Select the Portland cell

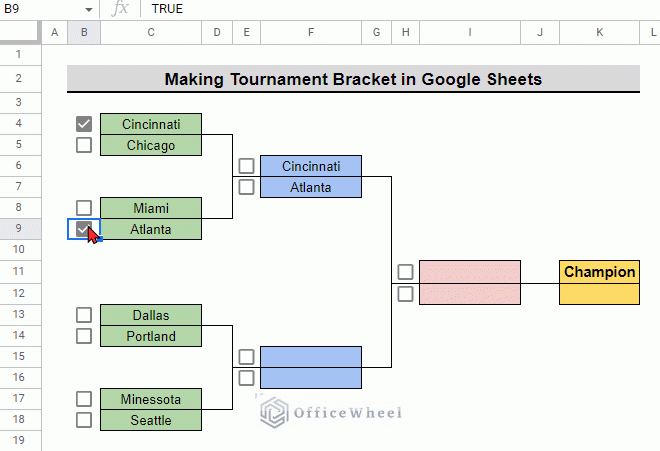click(151, 336)
